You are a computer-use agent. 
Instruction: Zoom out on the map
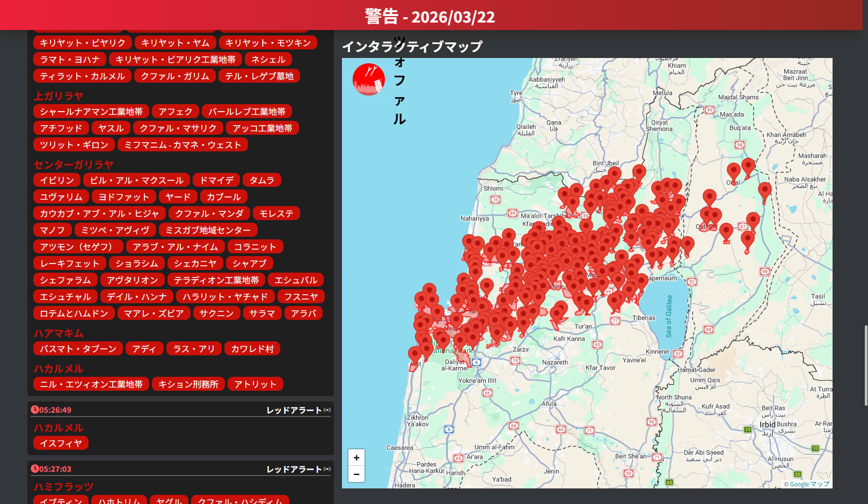pos(356,474)
